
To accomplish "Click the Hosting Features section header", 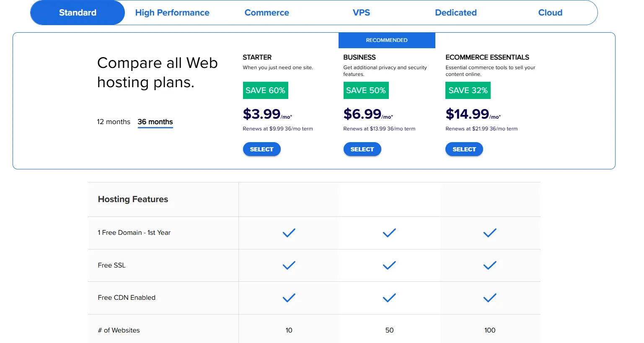I will coord(133,199).
